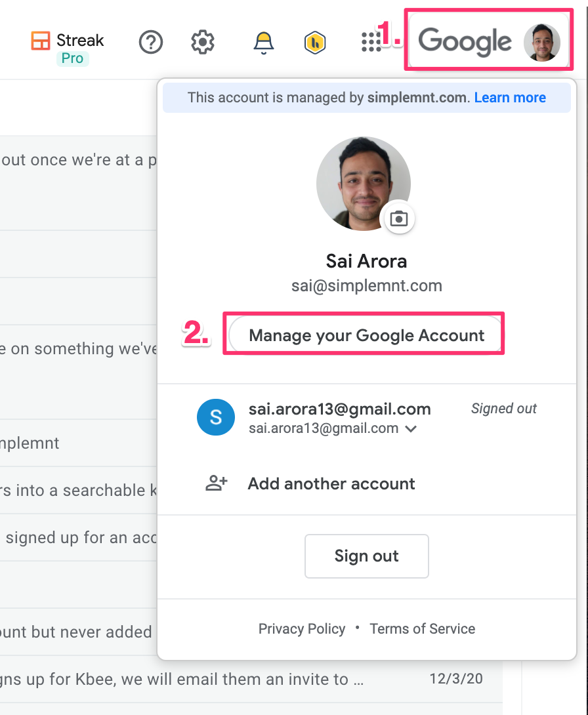Open Gmail settings gear
The height and width of the screenshot is (715, 588).
click(203, 43)
